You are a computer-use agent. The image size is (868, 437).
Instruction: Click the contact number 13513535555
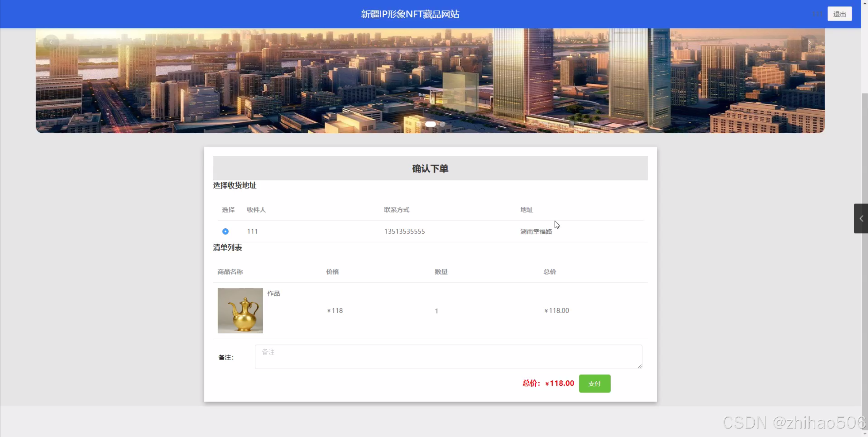click(404, 231)
